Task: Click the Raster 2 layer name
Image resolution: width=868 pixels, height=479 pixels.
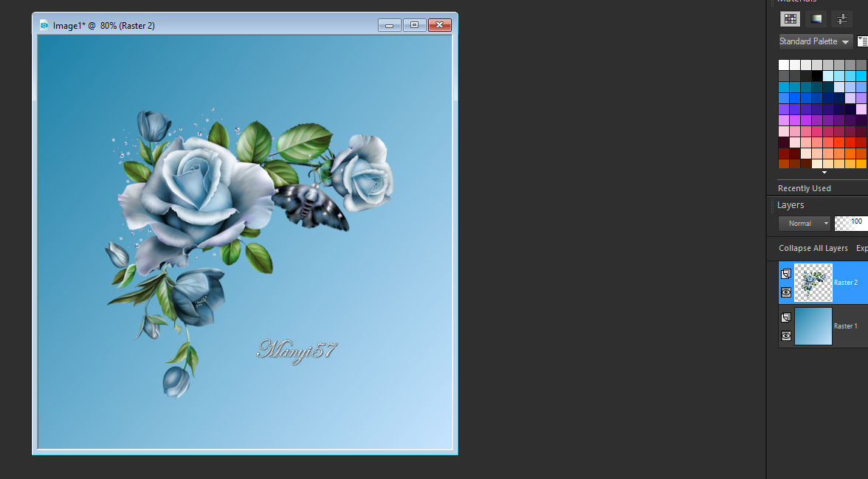Action: 846,283
